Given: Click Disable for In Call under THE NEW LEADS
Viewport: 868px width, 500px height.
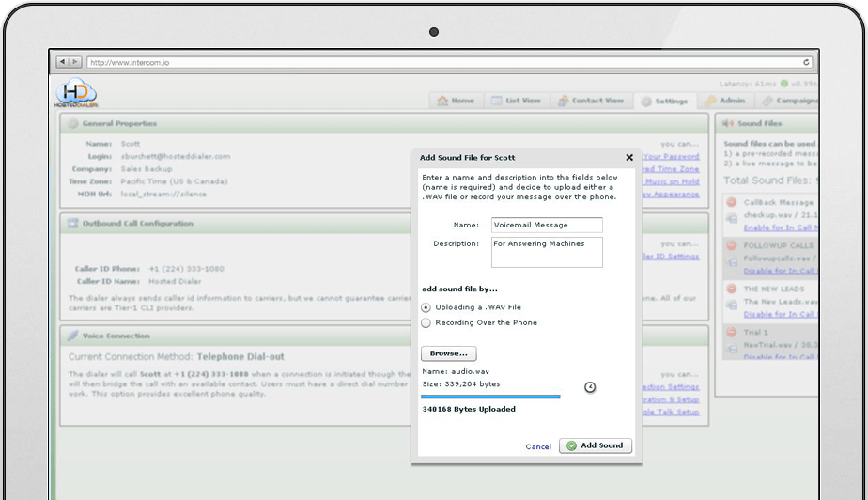Looking at the screenshot, I should [781, 314].
